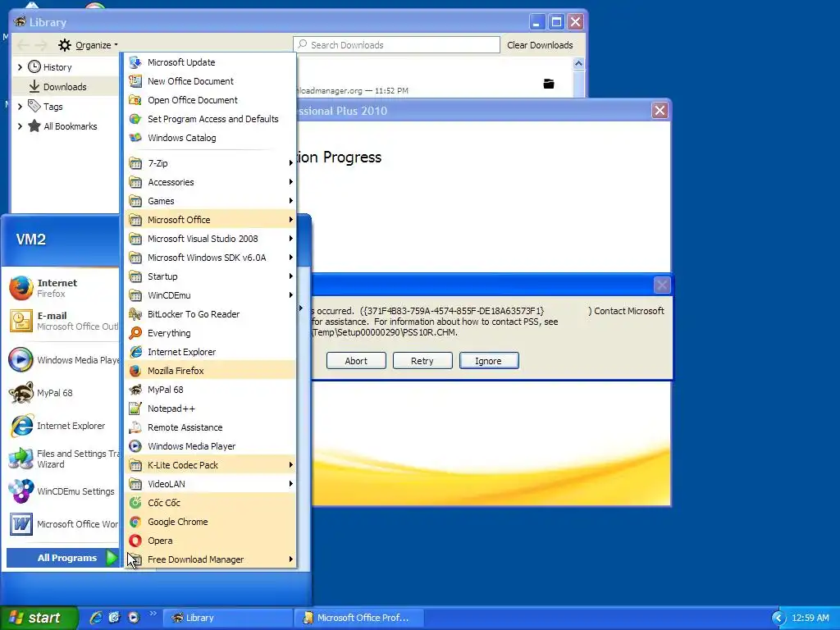Expand the WinCDEmu submenu
The image size is (840, 630).
pos(210,295)
